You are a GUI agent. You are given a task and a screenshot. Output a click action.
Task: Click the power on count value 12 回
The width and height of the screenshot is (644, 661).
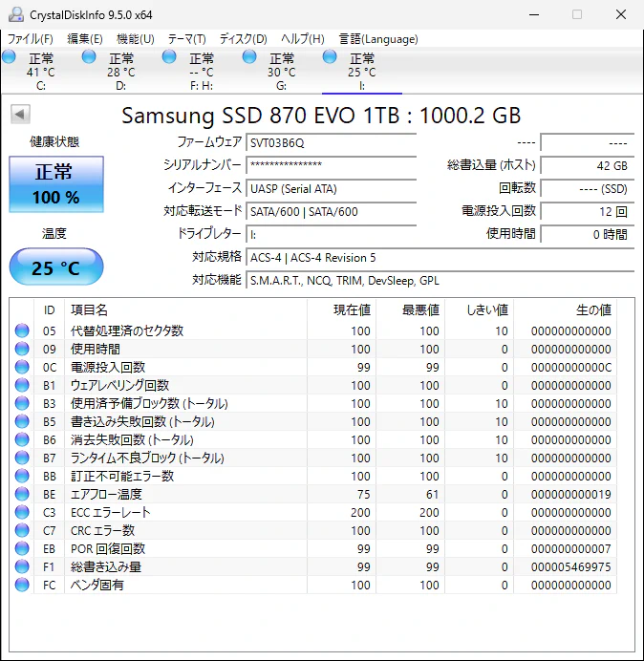[x=587, y=211]
